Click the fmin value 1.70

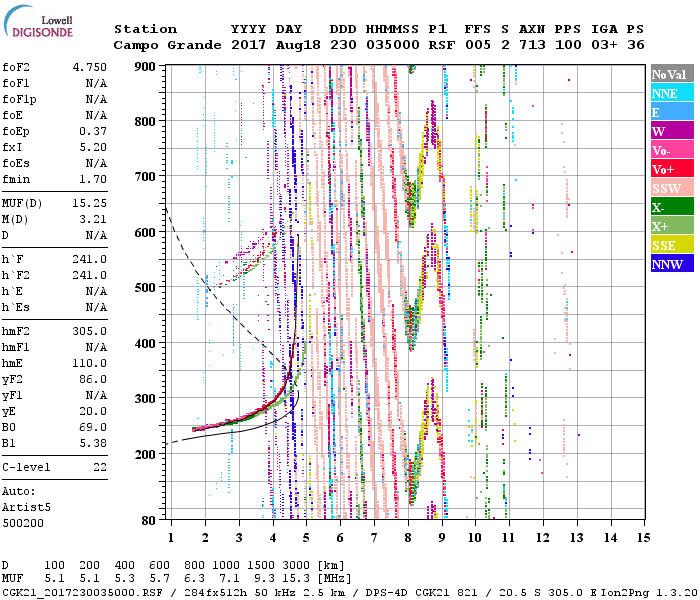[x=93, y=179]
